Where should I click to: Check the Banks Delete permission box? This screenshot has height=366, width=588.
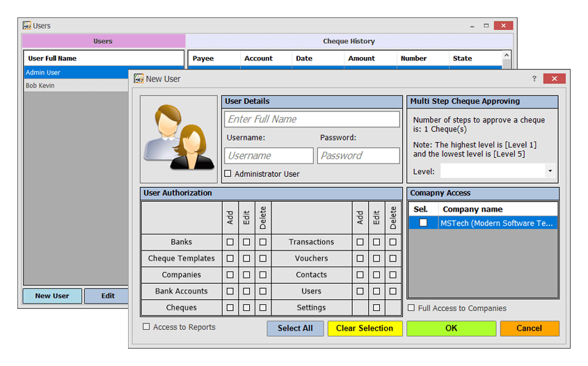(x=263, y=242)
